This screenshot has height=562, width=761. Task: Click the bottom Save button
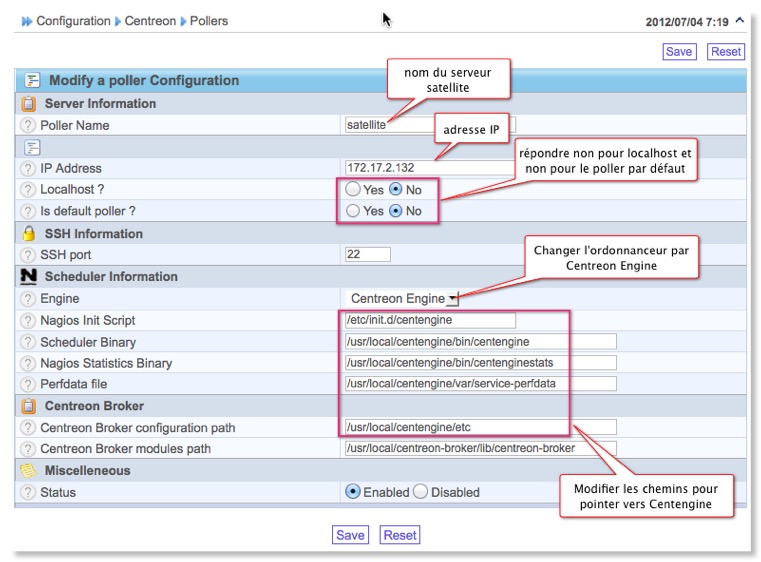(x=350, y=535)
